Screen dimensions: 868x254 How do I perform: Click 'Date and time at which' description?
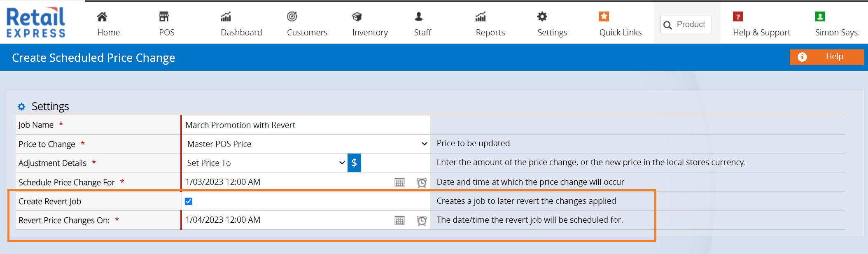(530, 182)
